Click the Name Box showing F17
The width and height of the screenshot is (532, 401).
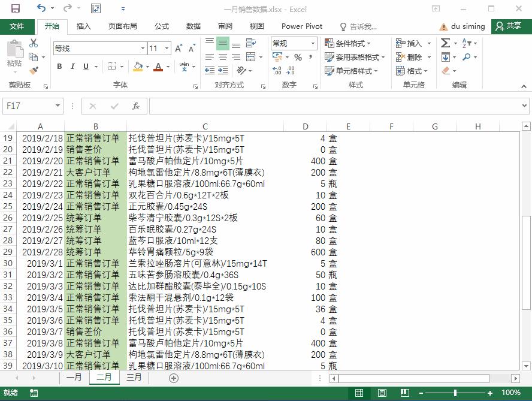(28, 105)
